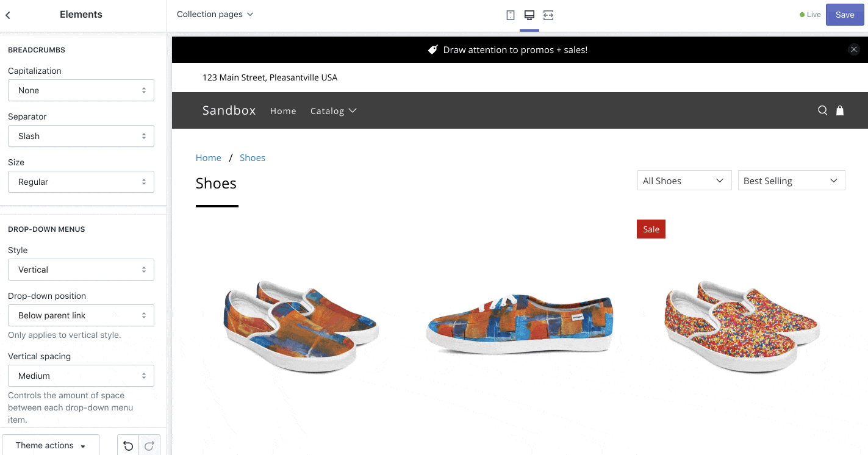Switch to mobile preview icon
Viewport: 868px width, 455px height.
(x=511, y=15)
